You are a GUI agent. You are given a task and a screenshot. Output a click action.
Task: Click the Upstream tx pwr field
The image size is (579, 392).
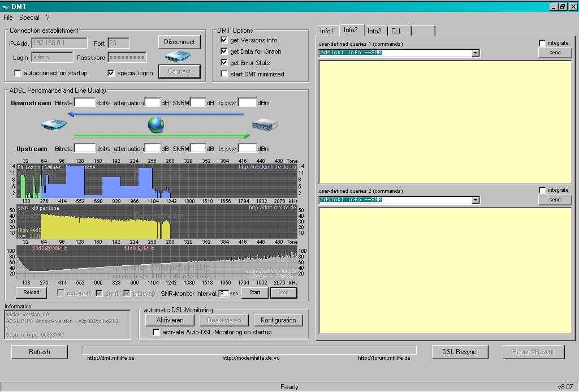click(248, 148)
